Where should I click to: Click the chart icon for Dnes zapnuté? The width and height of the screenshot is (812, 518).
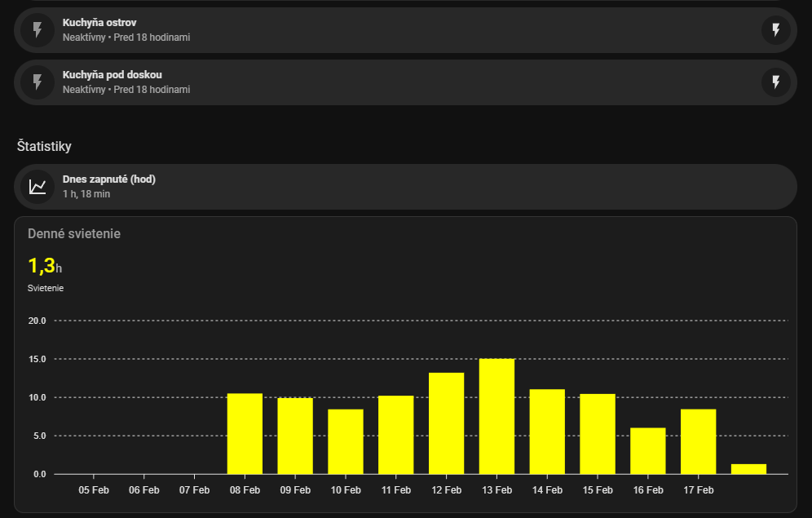tap(37, 187)
